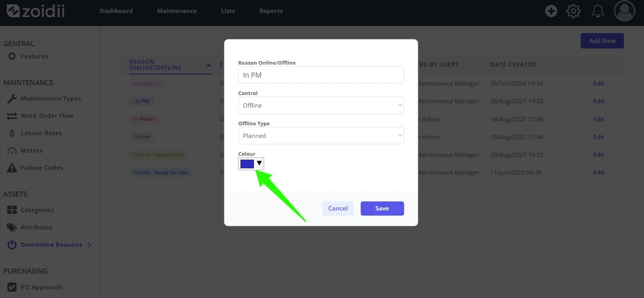Open the Lists menu
This screenshot has width=644, height=298.
(x=228, y=11)
